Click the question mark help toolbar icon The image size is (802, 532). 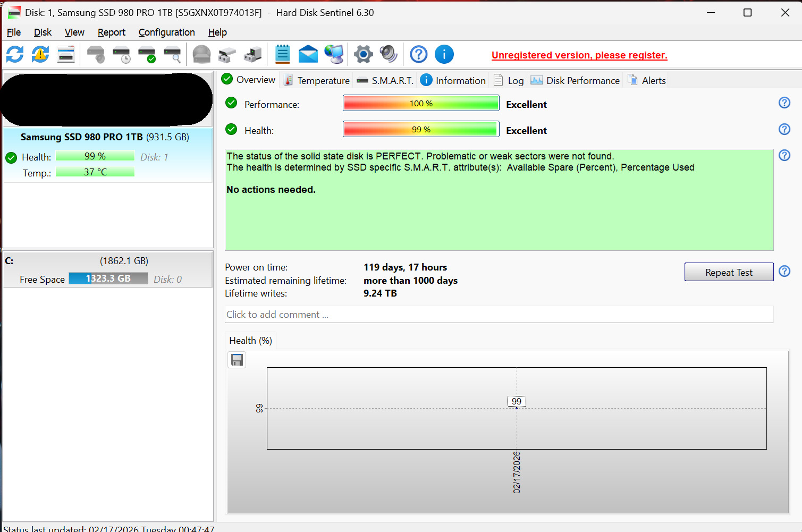(419, 54)
